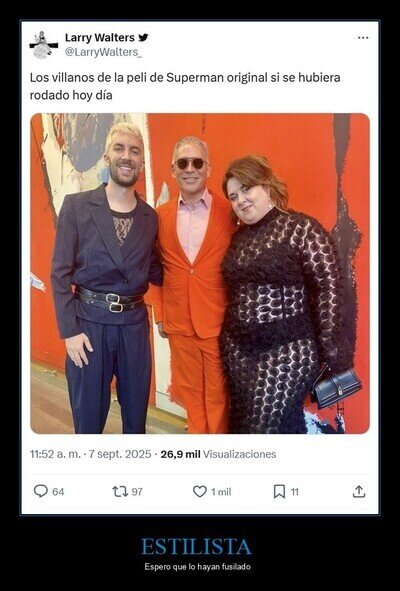400x591 pixels.
Task: Open Larry Walters profile avatar
Action: [43, 45]
